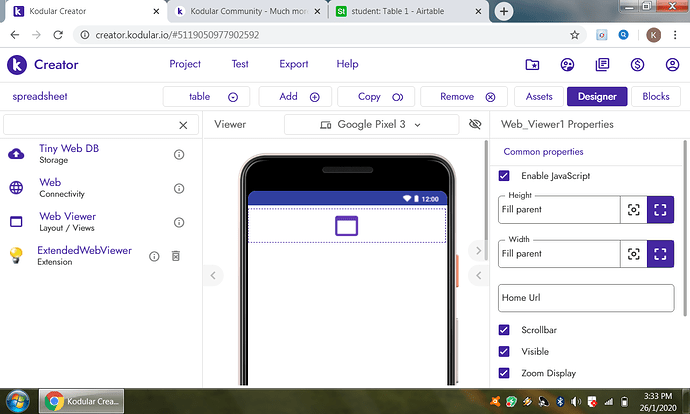Viewport: 690px width, 414px height.
Task: Show info for Web Viewer component
Action: click(179, 222)
